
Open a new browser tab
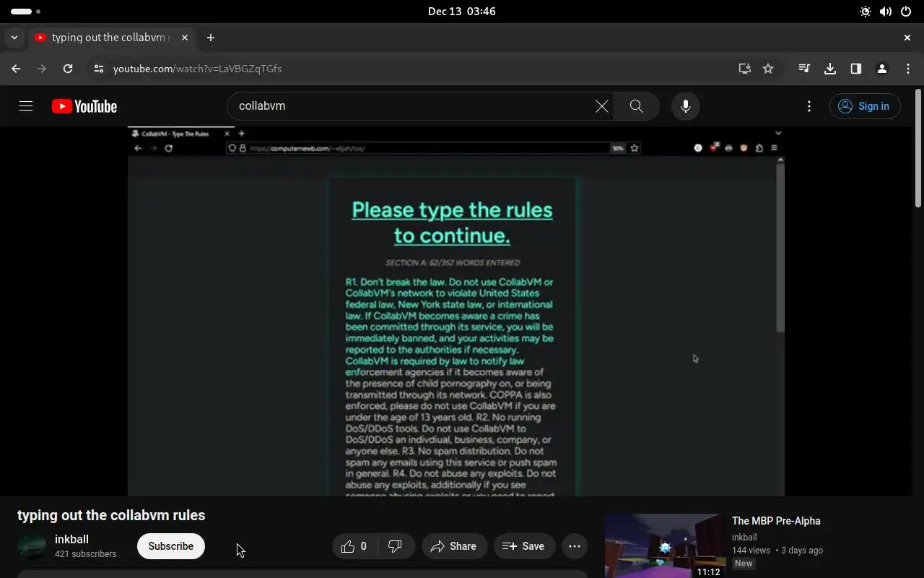tap(211, 38)
